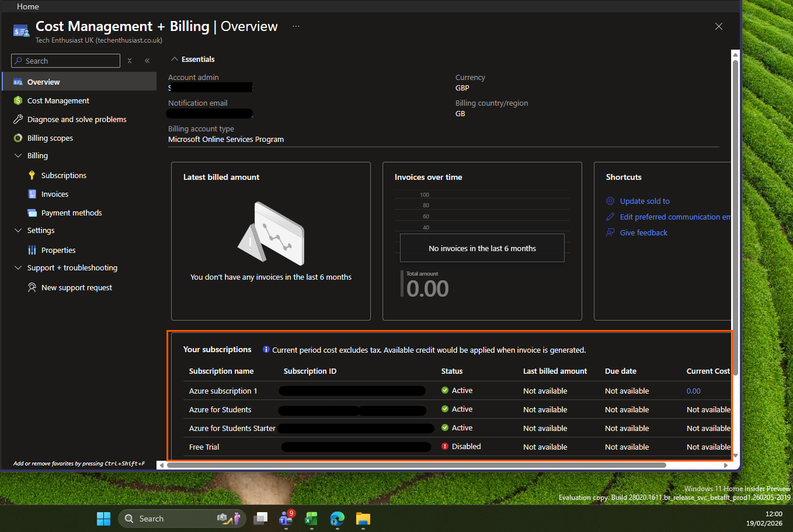
Task: Open Microsoft Edge from the taskbar
Action: point(337,519)
